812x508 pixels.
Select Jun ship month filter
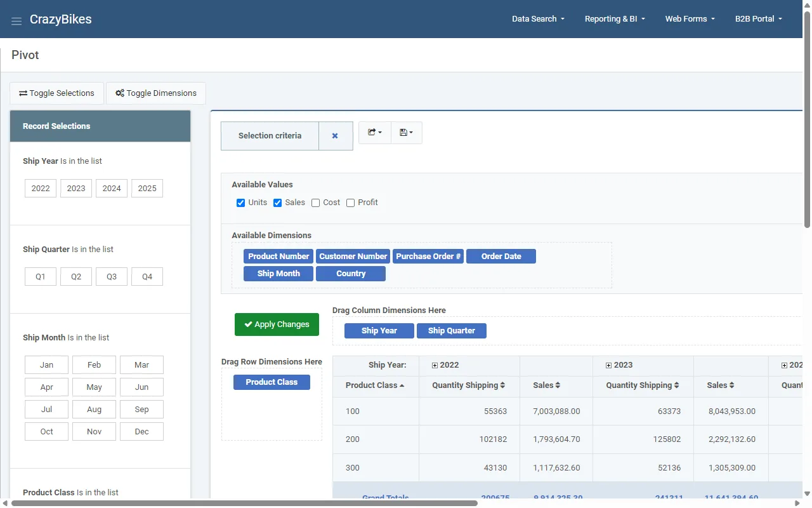point(141,387)
